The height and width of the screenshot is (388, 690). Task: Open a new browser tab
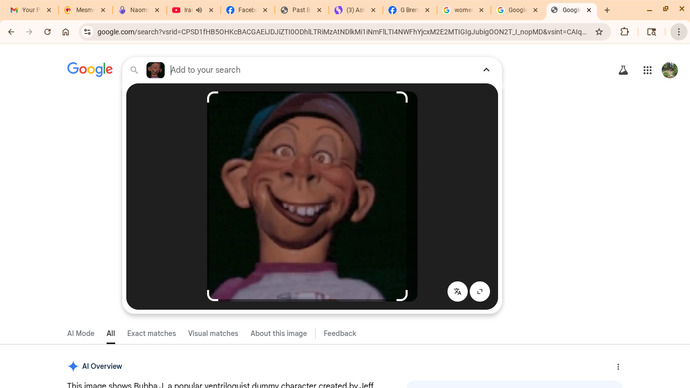[607, 10]
